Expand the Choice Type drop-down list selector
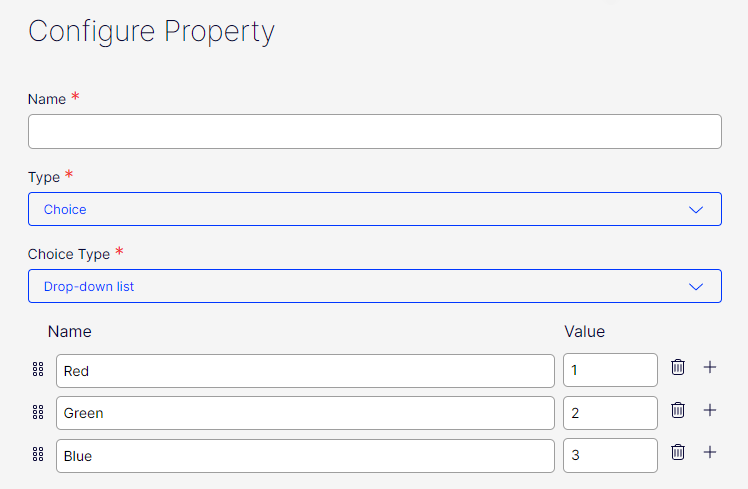The width and height of the screenshot is (748, 489). (374, 286)
